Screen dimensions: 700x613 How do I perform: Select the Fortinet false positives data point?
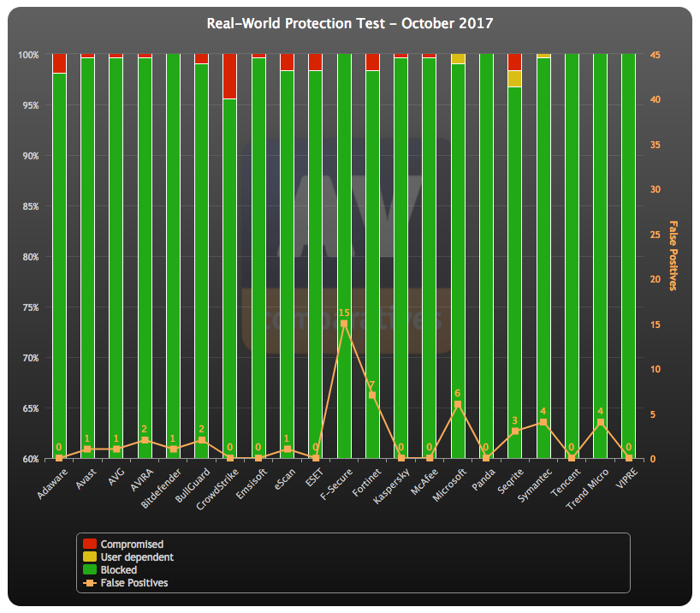click(x=372, y=396)
